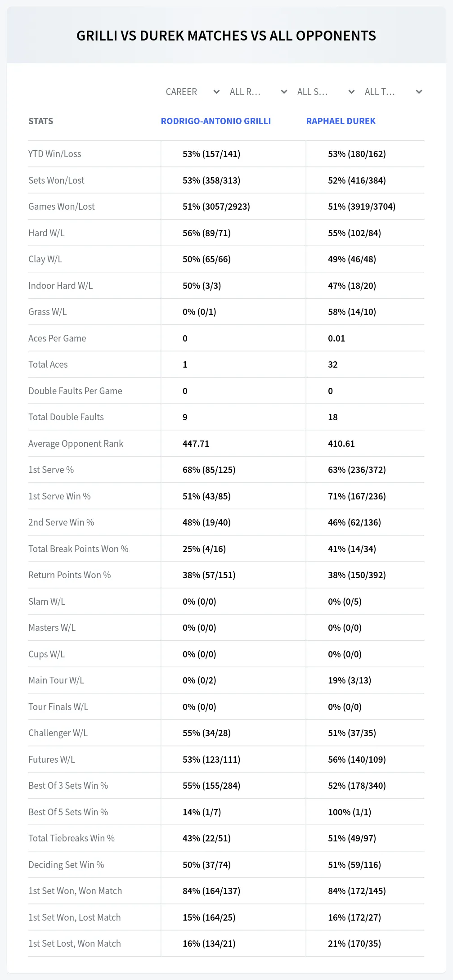
Task: Open Raphael Durek player link
Action: point(341,121)
